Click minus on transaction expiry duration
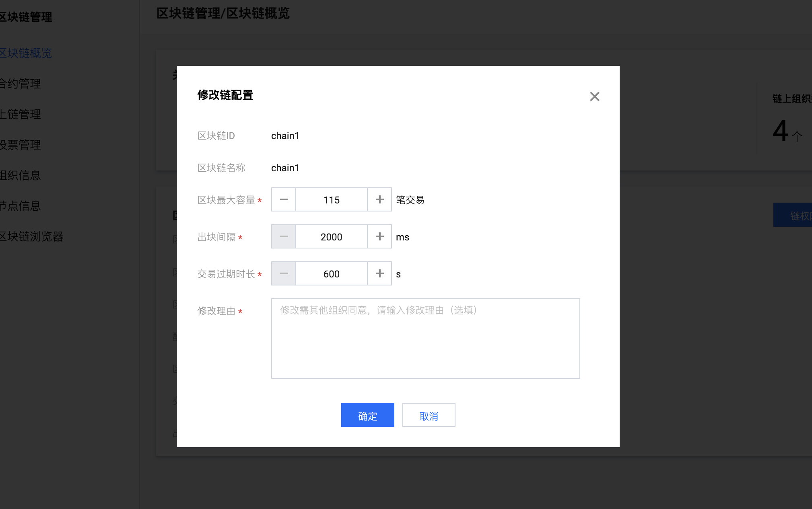 coord(284,273)
